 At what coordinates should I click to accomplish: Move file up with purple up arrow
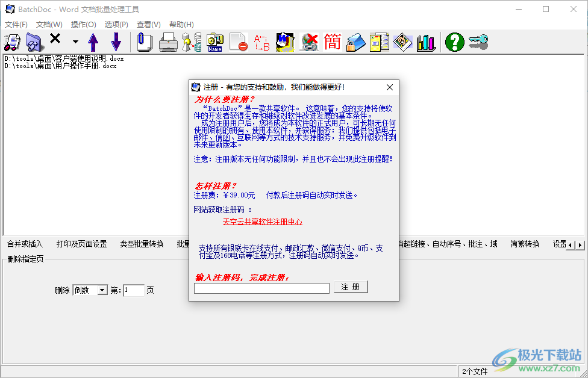[x=93, y=42]
